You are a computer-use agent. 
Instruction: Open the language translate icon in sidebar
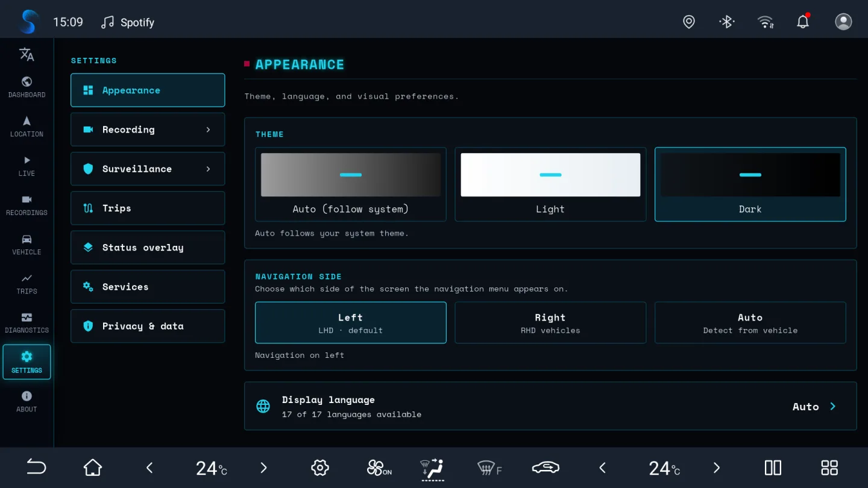(x=27, y=54)
